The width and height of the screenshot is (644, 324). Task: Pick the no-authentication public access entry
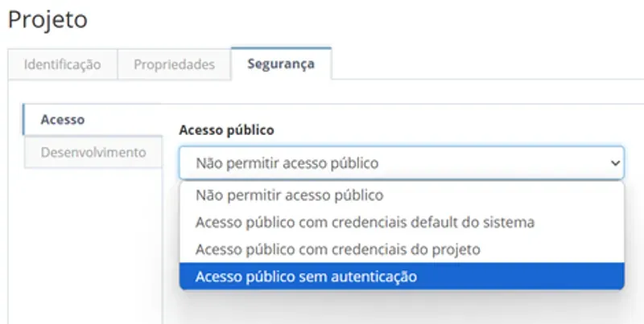[x=401, y=277]
